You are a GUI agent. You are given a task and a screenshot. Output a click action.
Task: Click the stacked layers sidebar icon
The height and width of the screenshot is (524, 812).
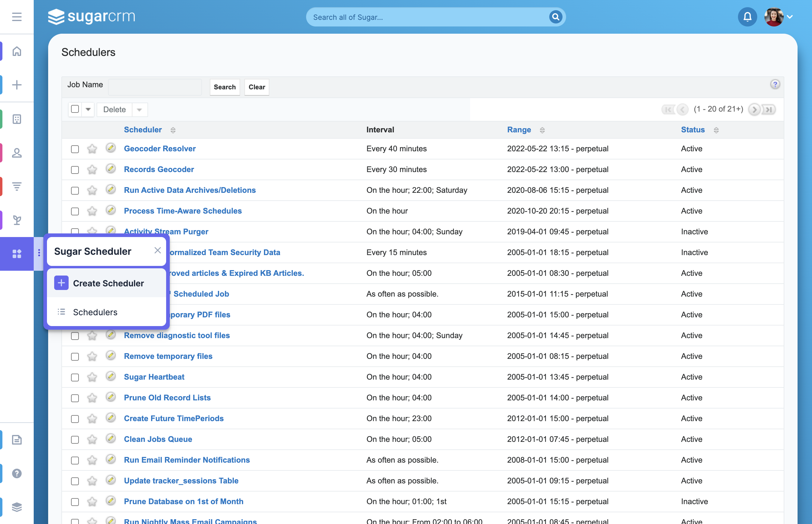click(x=17, y=507)
